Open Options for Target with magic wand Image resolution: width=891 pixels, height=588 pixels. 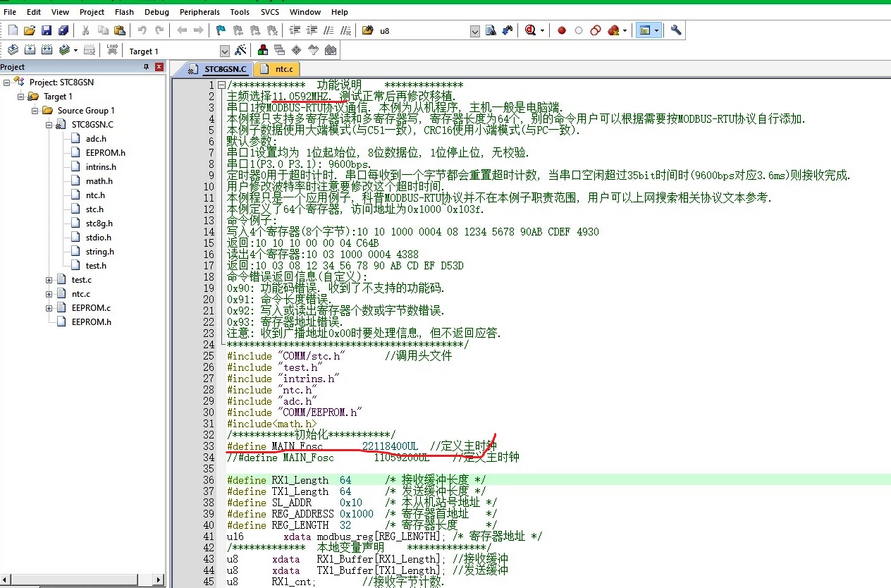240,50
